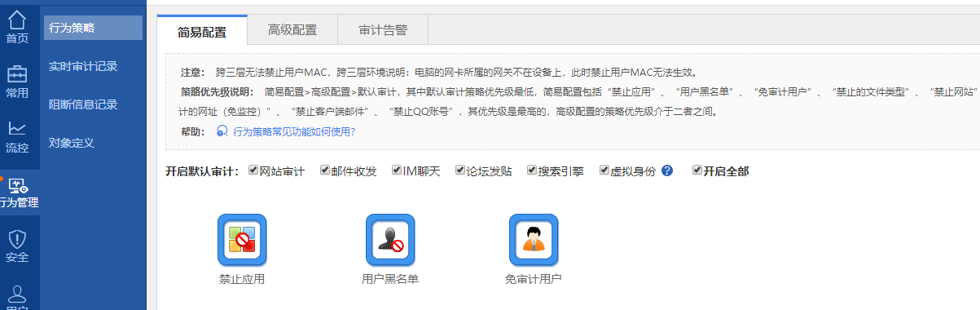980x310 pixels.
Task: Toggle the 虚拟身份 checkbox
Action: click(604, 170)
